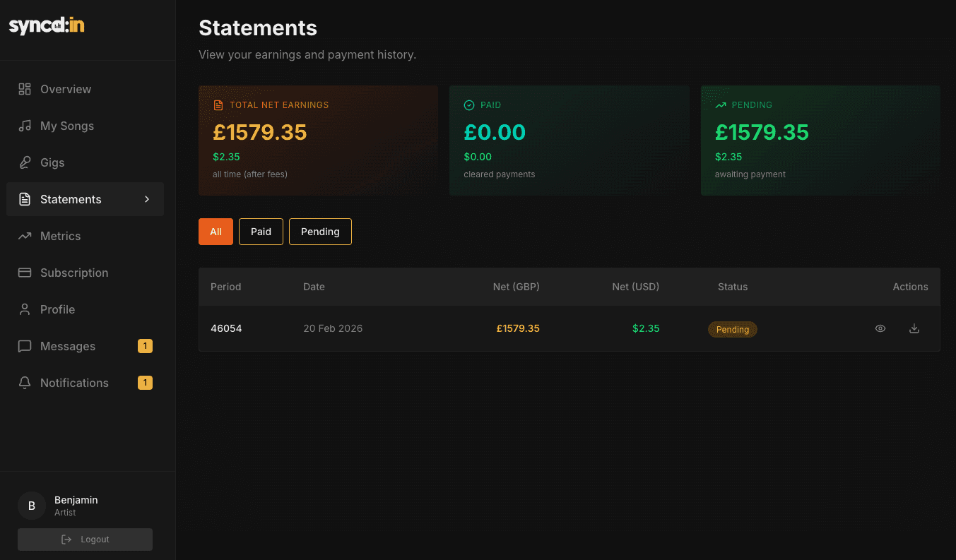This screenshot has height=560, width=956.
Task: Click 'all time (after fees)' caption
Action: click(250, 174)
